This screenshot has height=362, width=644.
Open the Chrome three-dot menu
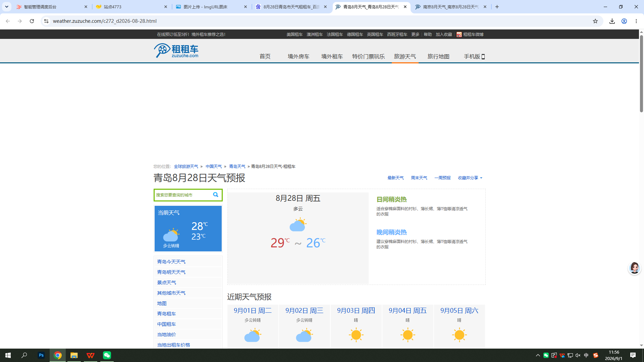tap(636, 21)
